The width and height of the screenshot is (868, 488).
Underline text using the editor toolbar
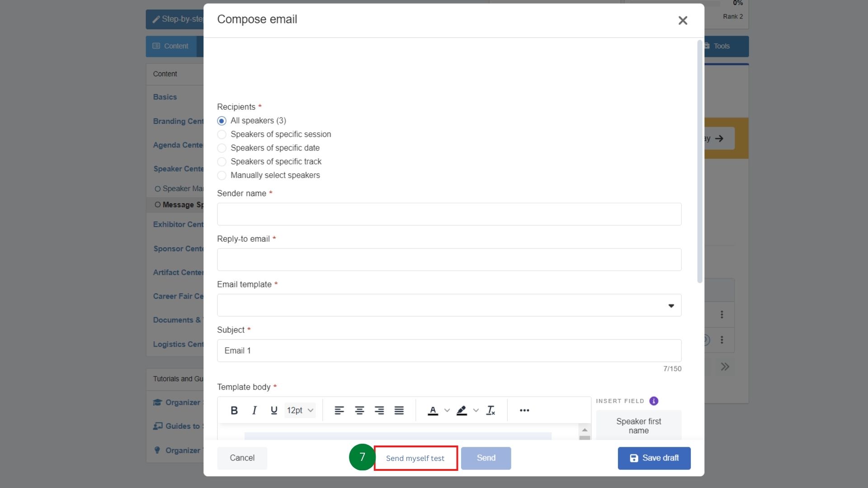[274, 410]
